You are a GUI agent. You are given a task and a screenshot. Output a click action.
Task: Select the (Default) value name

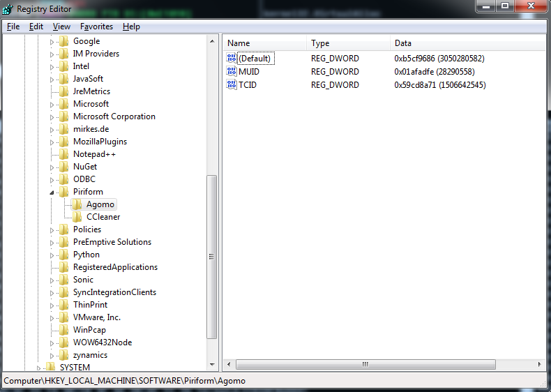pos(255,59)
